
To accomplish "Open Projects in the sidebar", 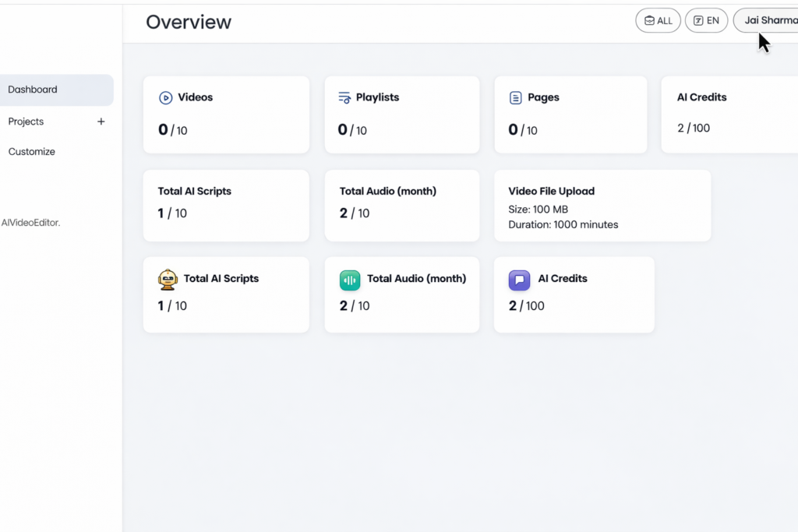I will 26,122.
